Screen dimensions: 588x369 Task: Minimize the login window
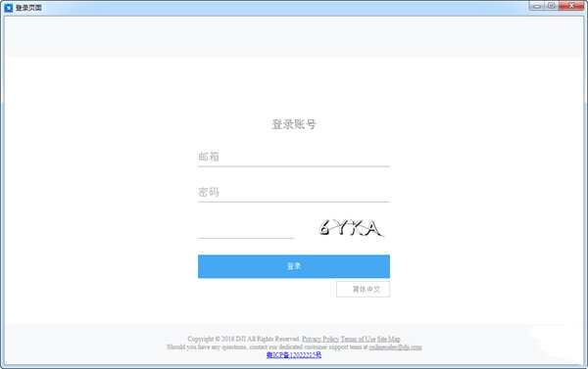537,6
